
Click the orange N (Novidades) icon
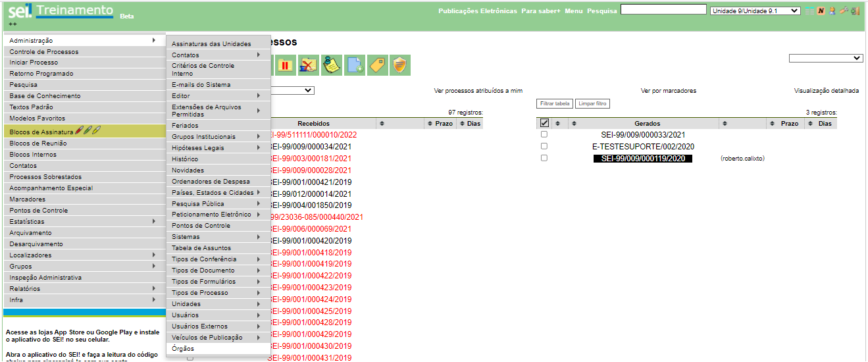[821, 11]
